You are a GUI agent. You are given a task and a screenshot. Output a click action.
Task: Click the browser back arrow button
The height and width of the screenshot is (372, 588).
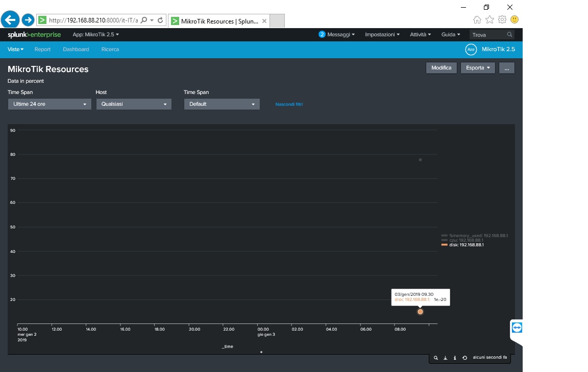click(10, 19)
